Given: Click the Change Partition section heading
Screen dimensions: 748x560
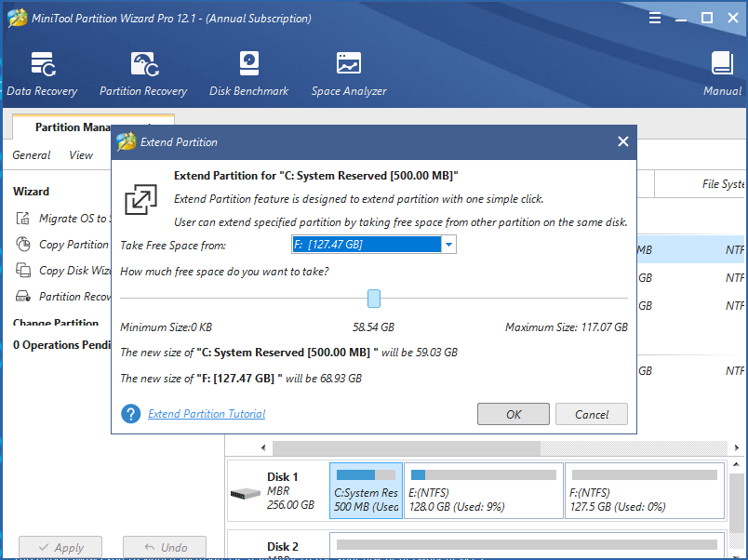Looking at the screenshot, I should [x=56, y=322].
